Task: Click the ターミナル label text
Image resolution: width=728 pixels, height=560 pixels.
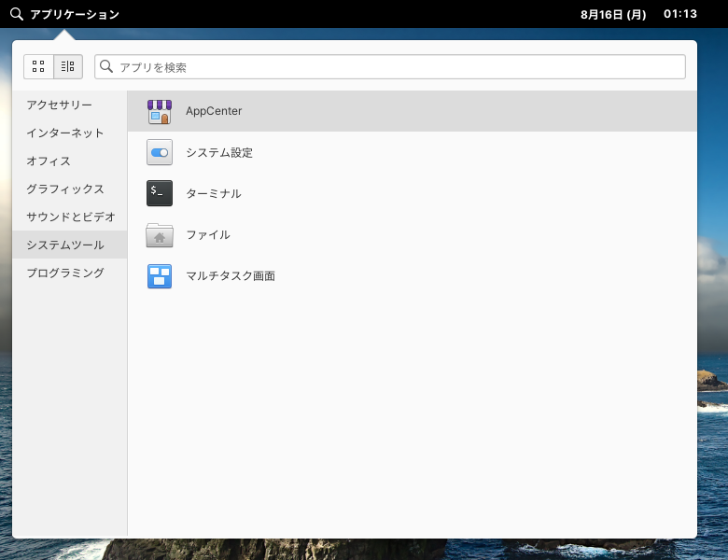Action: (x=214, y=193)
